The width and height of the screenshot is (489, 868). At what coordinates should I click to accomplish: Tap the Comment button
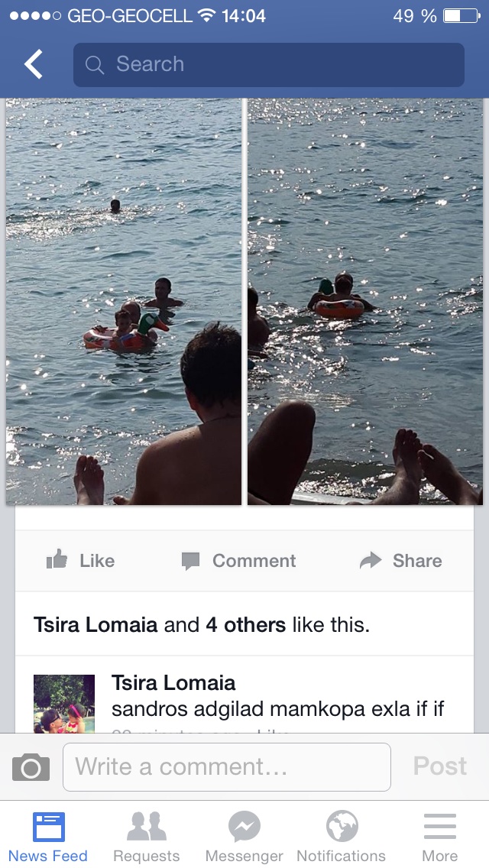238,561
